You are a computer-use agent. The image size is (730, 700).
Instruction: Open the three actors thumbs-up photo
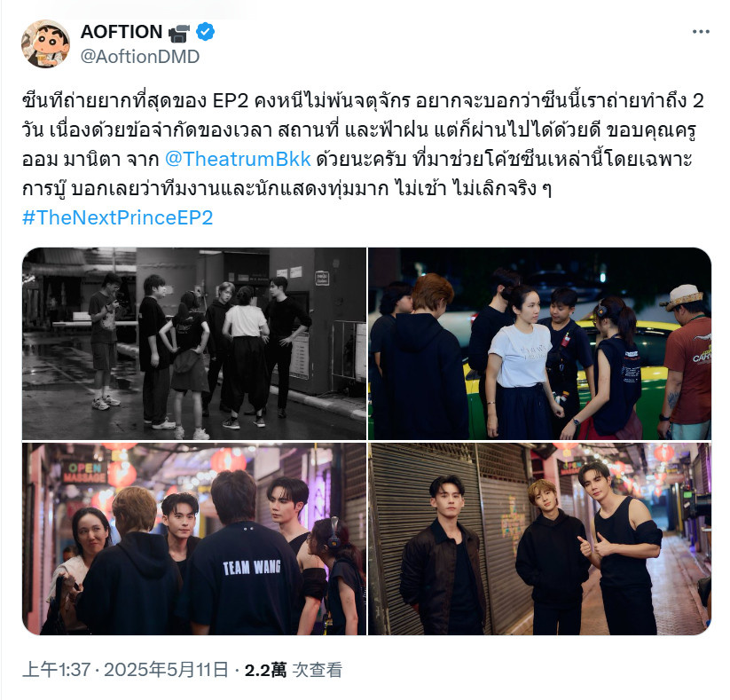click(539, 539)
